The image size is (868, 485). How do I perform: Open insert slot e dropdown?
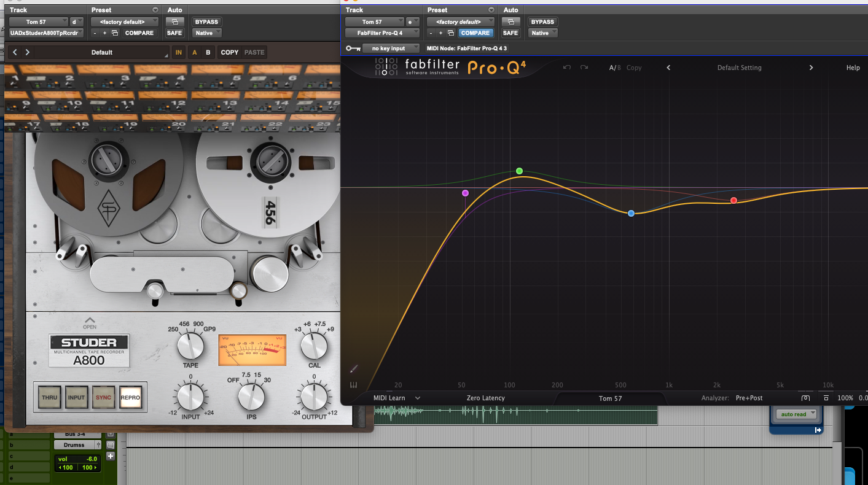click(413, 22)
